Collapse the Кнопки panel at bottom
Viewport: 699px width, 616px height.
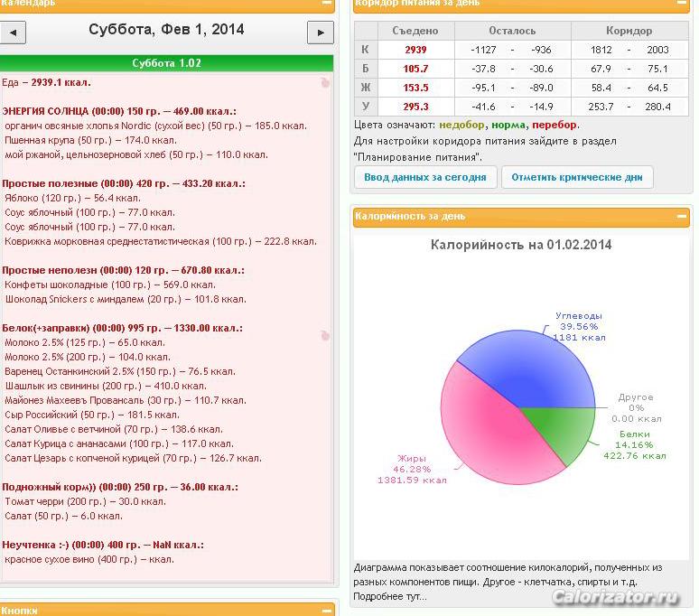(x=327, y=611)
